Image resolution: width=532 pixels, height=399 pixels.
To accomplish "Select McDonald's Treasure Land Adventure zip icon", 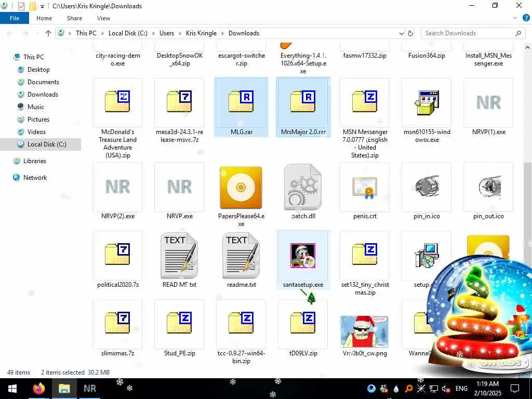I will coord(117,101).
